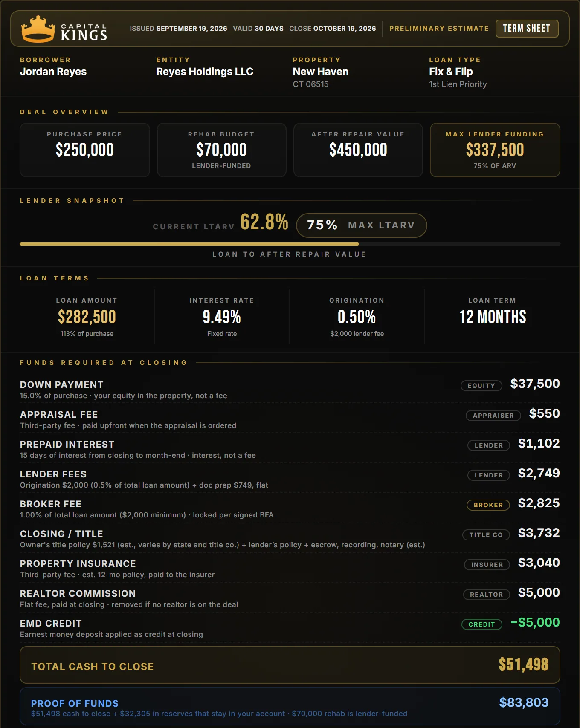Click the prepaid interest amount $1,102
The image size is (580, 728).
coord(539,444)
